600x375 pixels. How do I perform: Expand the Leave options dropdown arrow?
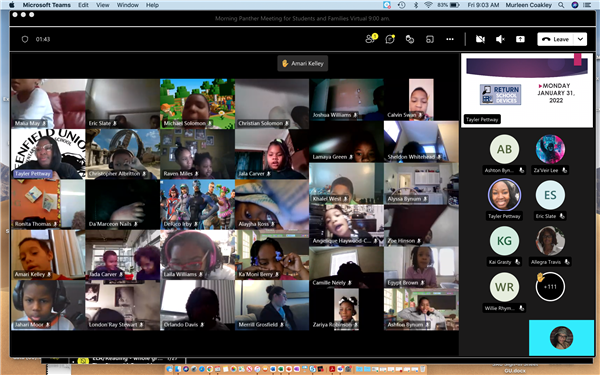(580, 39)
